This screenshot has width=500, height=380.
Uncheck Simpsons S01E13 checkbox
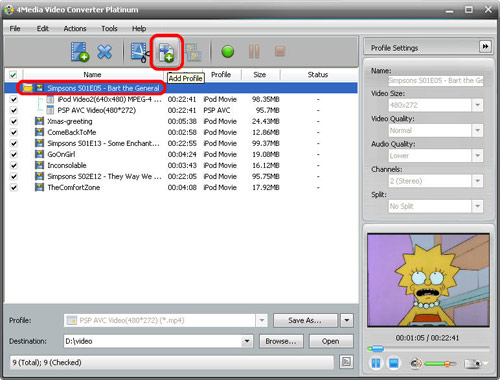pos(14,143)
